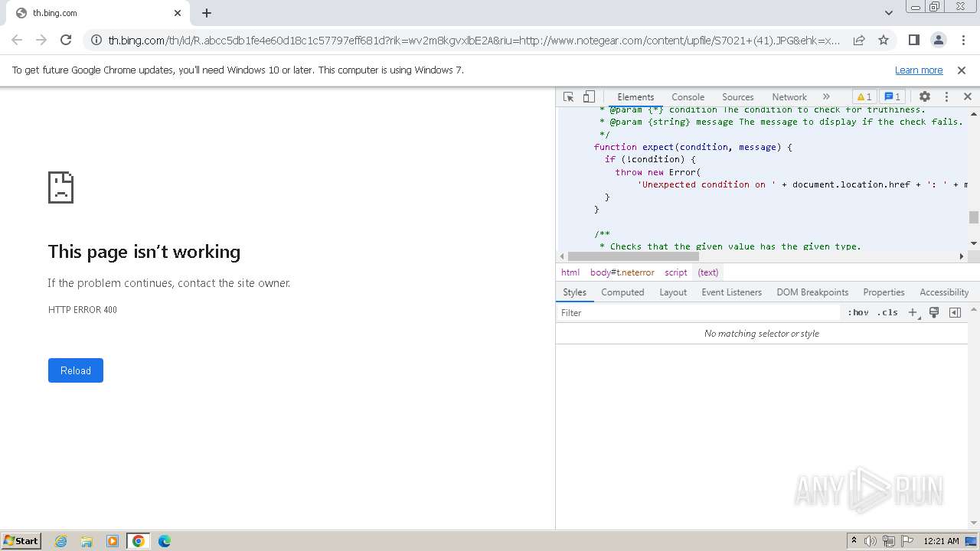Show hidden system tray icons
980x551 pixels.
[854, 541]
